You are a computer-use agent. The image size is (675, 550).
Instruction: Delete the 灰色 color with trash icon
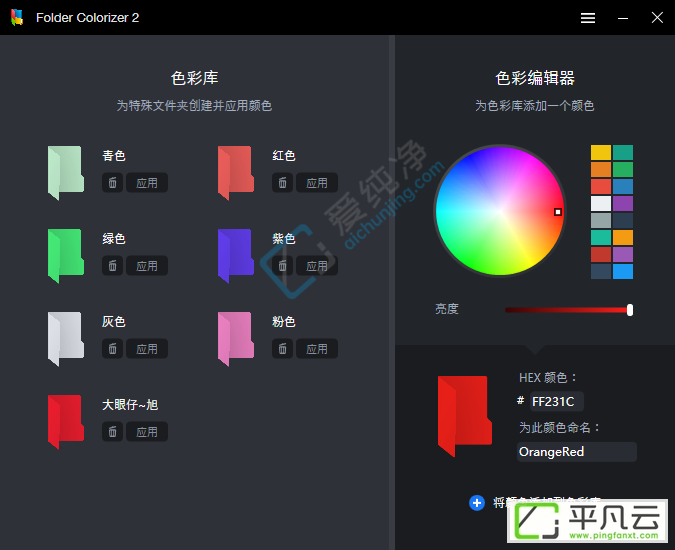pyautogui.click(x=112, y=349)
